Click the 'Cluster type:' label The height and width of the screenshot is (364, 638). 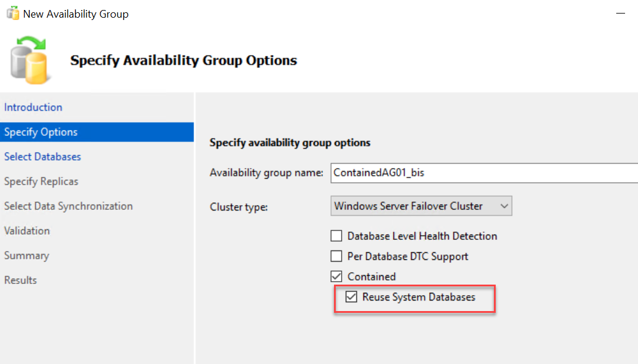click(x=239, y=206)
